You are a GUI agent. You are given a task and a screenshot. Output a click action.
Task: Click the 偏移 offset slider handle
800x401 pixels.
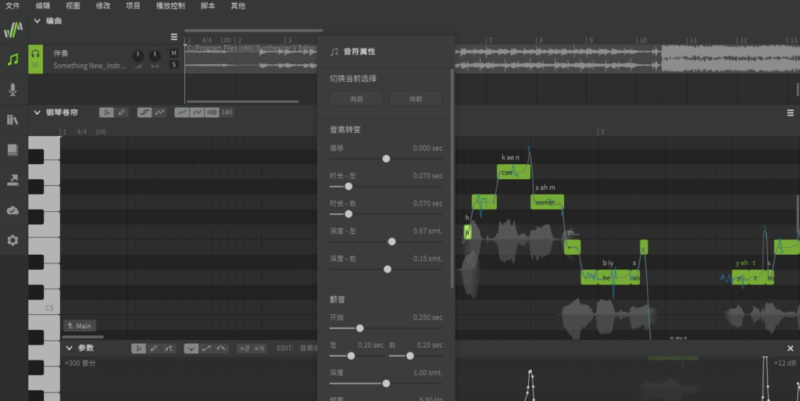click(386, 158)
